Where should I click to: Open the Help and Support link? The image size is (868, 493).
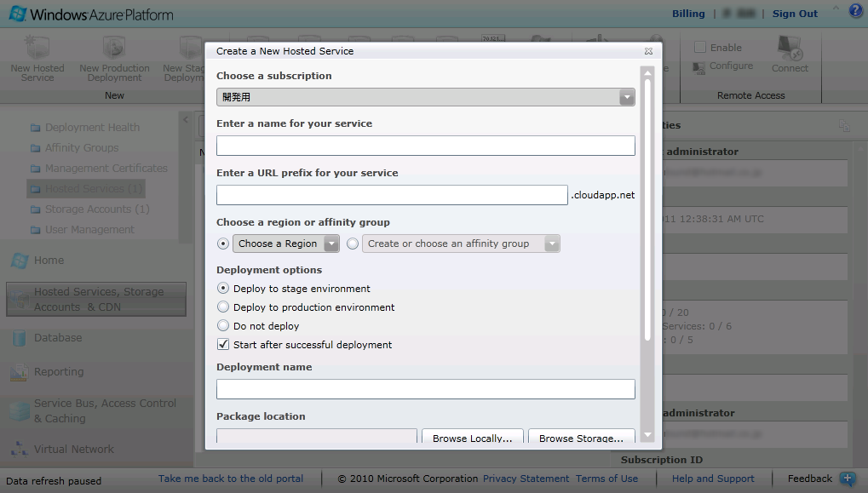[x=713, y=479]
